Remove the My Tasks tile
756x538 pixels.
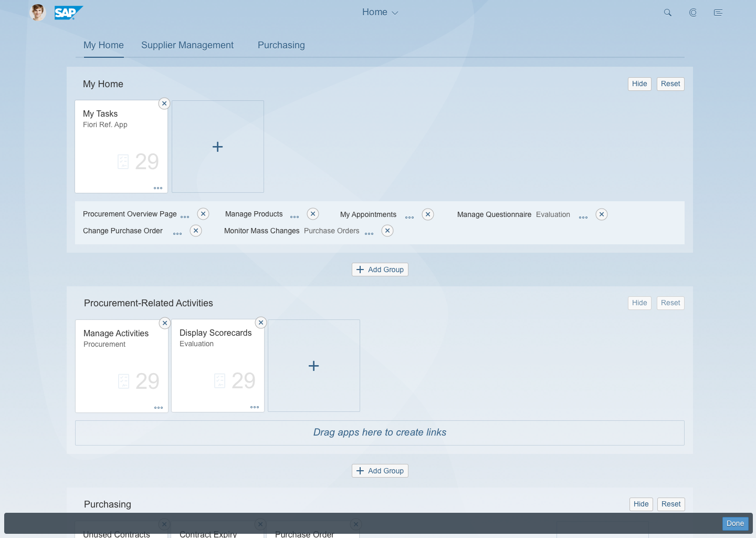(164, 104)
